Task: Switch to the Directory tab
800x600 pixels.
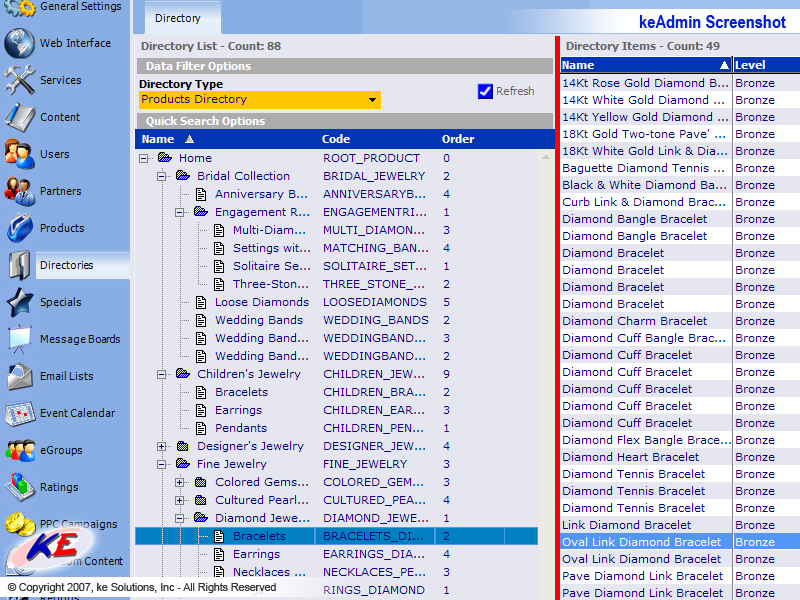Action: 177,18
